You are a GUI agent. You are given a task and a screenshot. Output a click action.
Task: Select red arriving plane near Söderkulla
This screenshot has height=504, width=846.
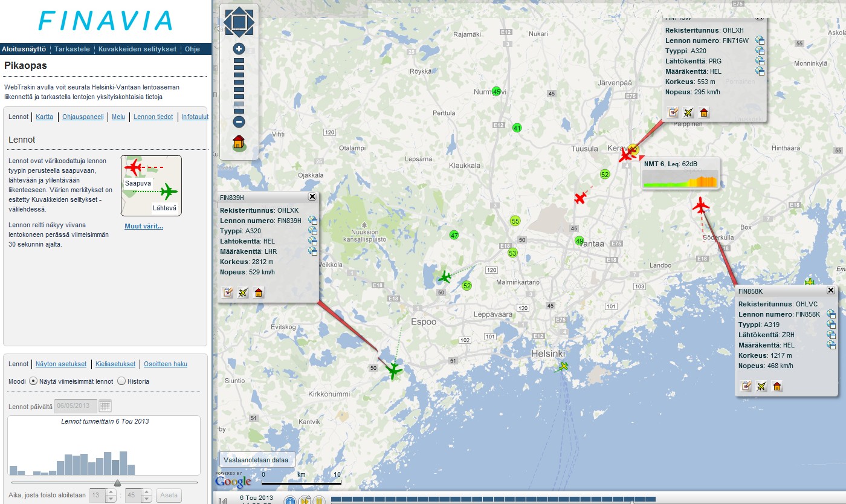[701, 205]
